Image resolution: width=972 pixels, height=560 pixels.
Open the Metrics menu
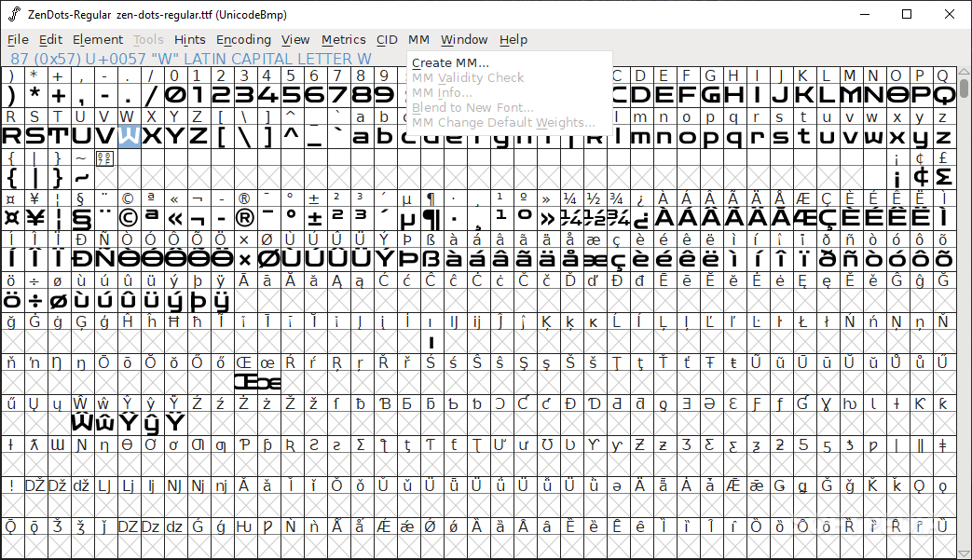coord(344,40)
